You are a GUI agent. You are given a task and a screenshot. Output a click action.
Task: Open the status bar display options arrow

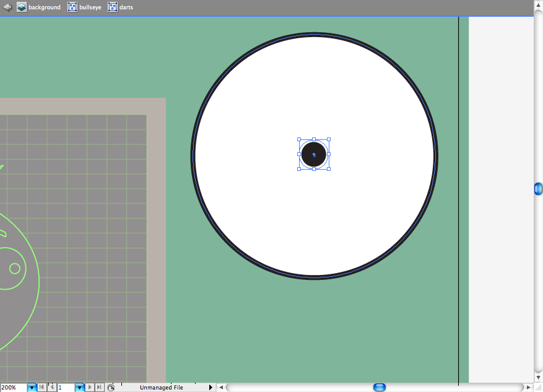click(211, 387)
